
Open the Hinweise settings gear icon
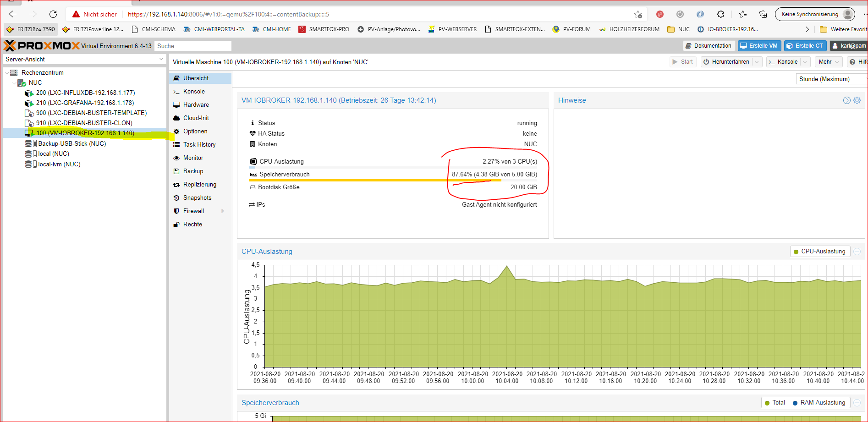(x=857, y=100)
